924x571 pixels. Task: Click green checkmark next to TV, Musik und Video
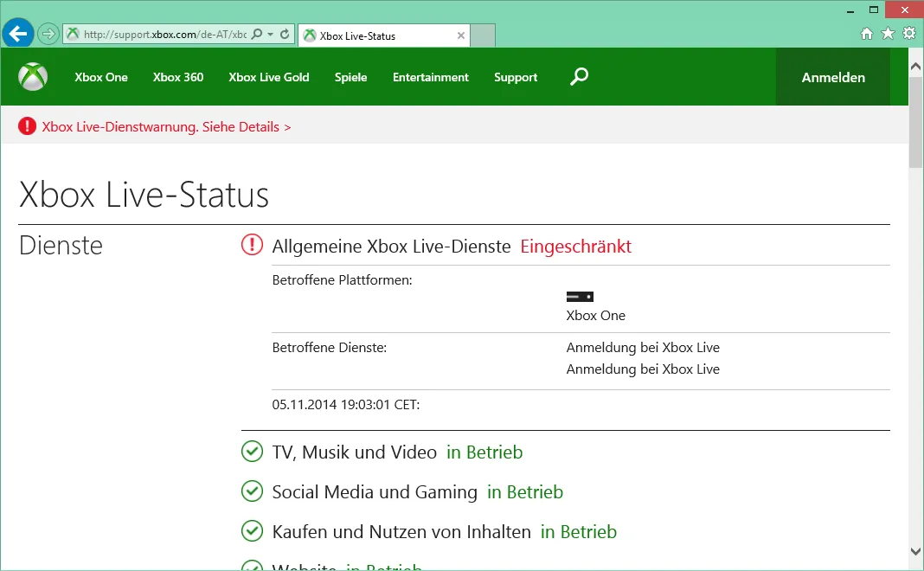click(x=253, y=452)
